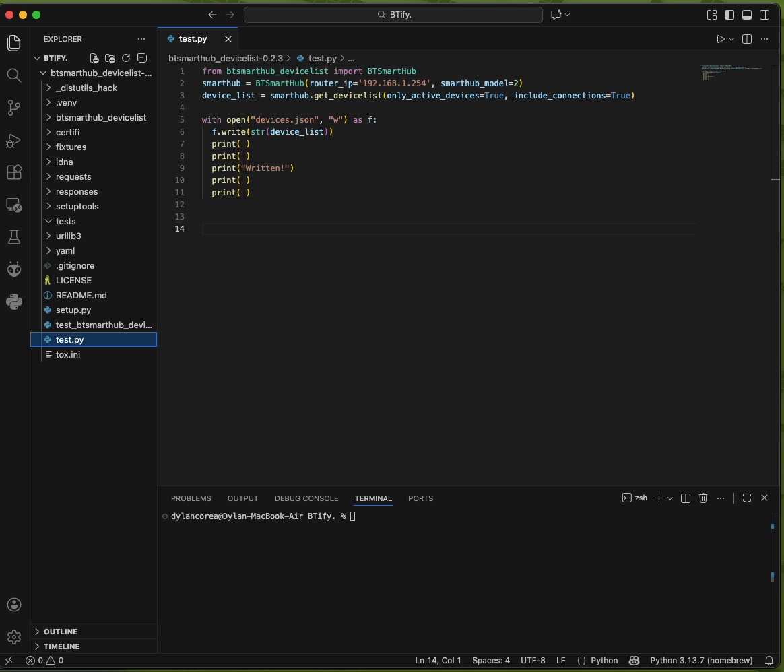Viewport: 784px width, 672px height.
Task: Click the New File icon in Explorer
Action: click(x=94, y=59)
